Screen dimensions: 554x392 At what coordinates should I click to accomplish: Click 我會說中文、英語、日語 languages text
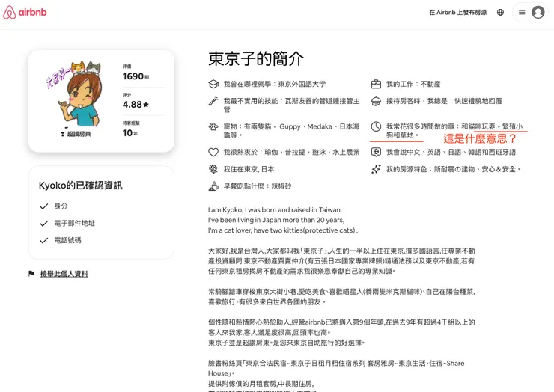pyautogui.click(x=451, y=152)
